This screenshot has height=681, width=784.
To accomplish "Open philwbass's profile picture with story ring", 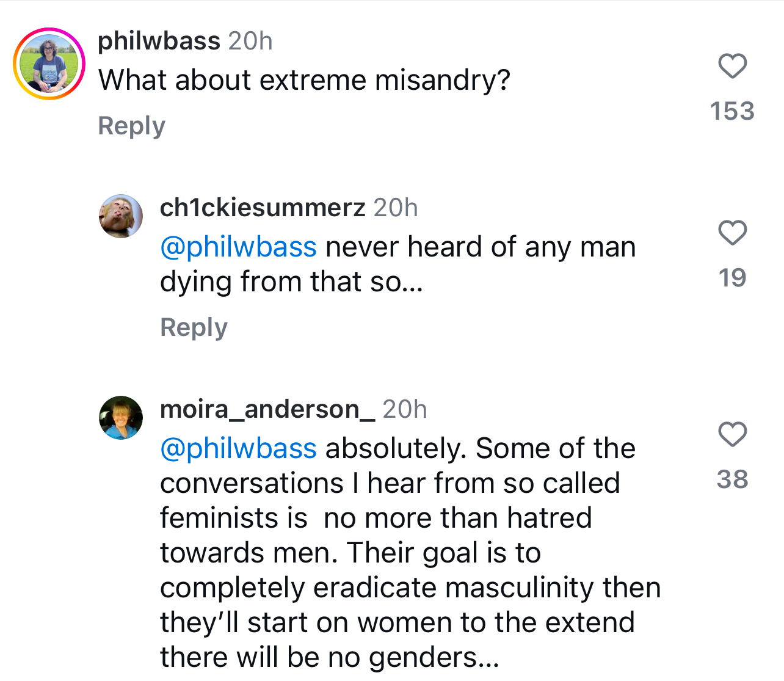I will click(x=49, y=64).
